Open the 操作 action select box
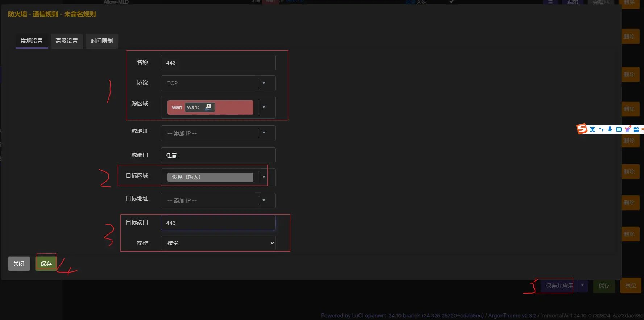 coord(218,243)
